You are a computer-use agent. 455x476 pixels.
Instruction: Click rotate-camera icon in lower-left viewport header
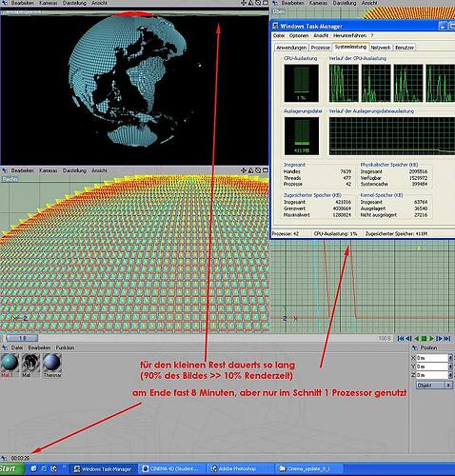[x=258, y=170]
